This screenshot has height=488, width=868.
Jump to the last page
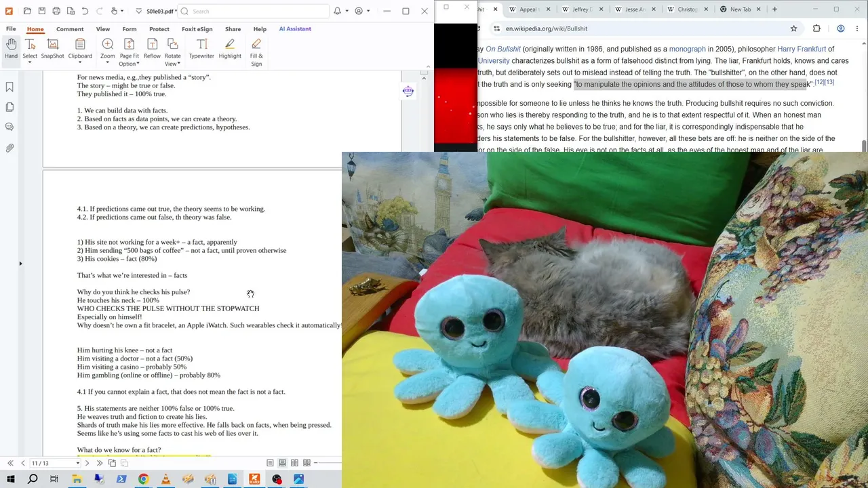point(100,463)
